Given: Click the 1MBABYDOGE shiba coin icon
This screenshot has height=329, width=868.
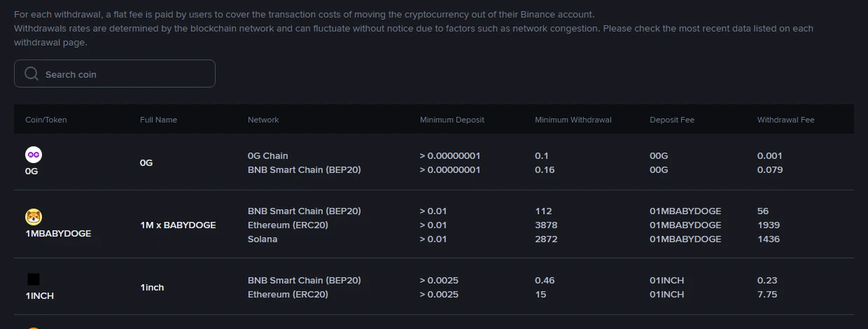Looking at the screenshot, I should coord(34,217).
